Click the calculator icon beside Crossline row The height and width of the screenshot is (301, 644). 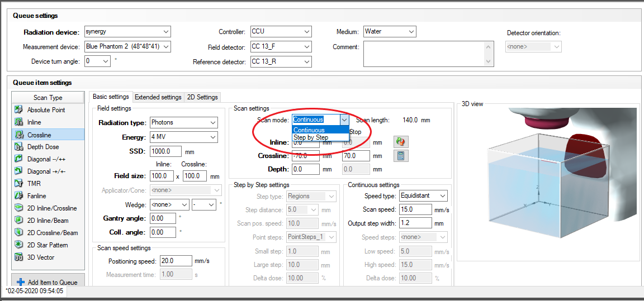tap(400, 156)
